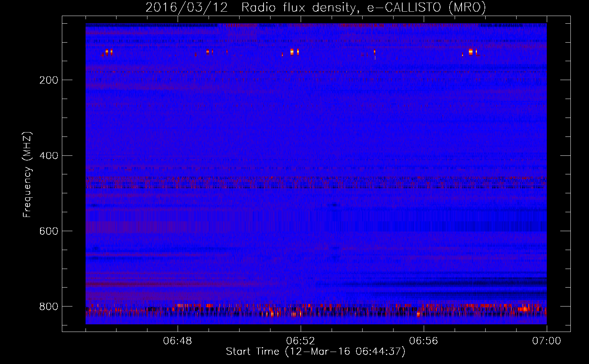
Task: Select the 800 frequency tick label
Action: tap(49, 307)
